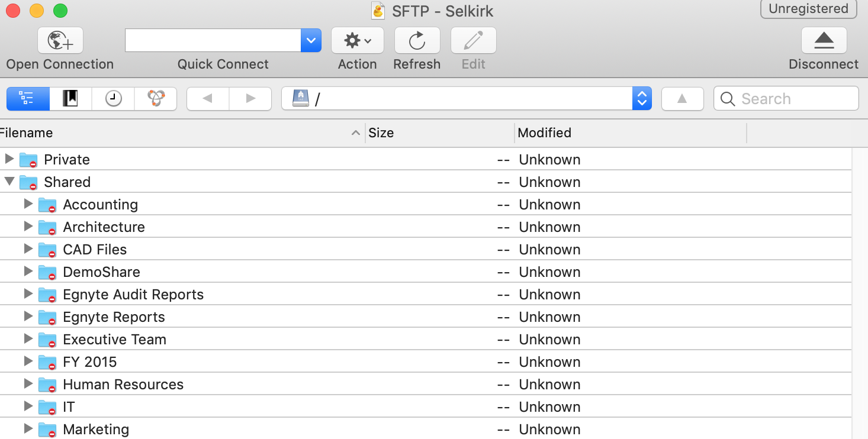Screen dimensions: 868x439
Task: Click the Refresh icon
Action: (x=417, y=41)
